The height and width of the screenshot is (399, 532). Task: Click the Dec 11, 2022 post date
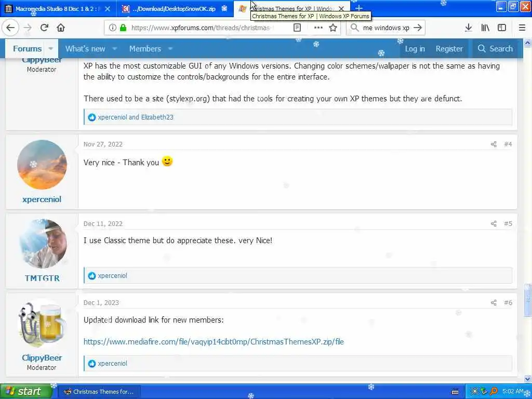point(103,223)
